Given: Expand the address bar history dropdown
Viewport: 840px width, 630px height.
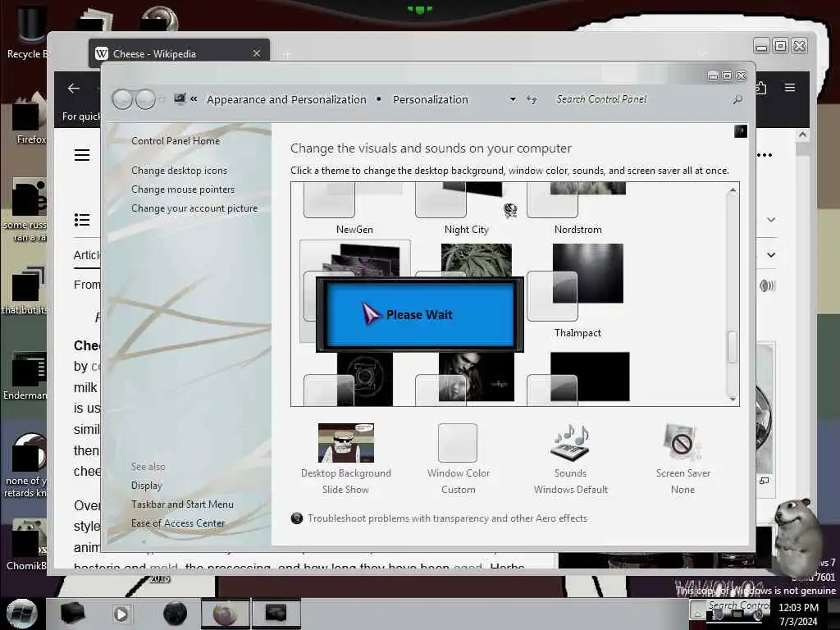Looking at the screenshot, I should tap(513, 99).
